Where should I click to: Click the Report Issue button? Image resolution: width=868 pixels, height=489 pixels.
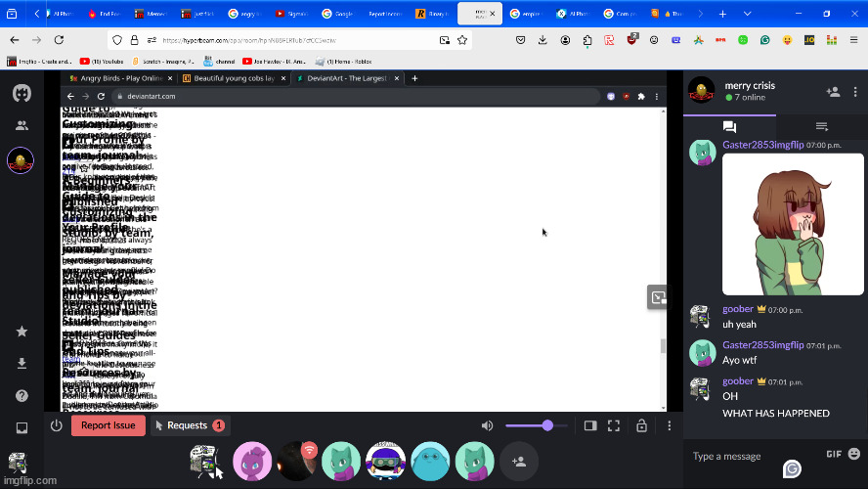[x=108, y=425]
